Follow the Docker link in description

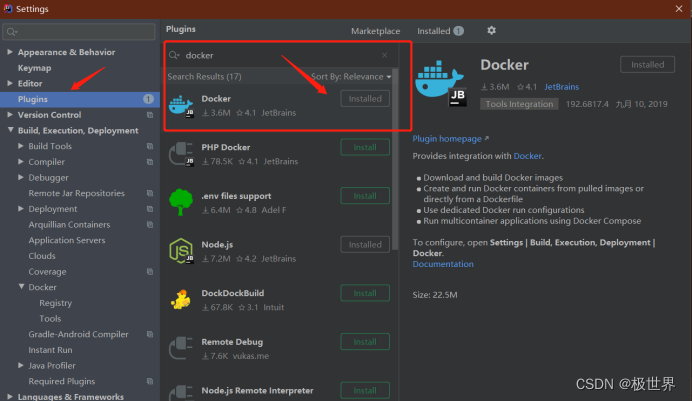pyautogui.click(x=527, y=156)
